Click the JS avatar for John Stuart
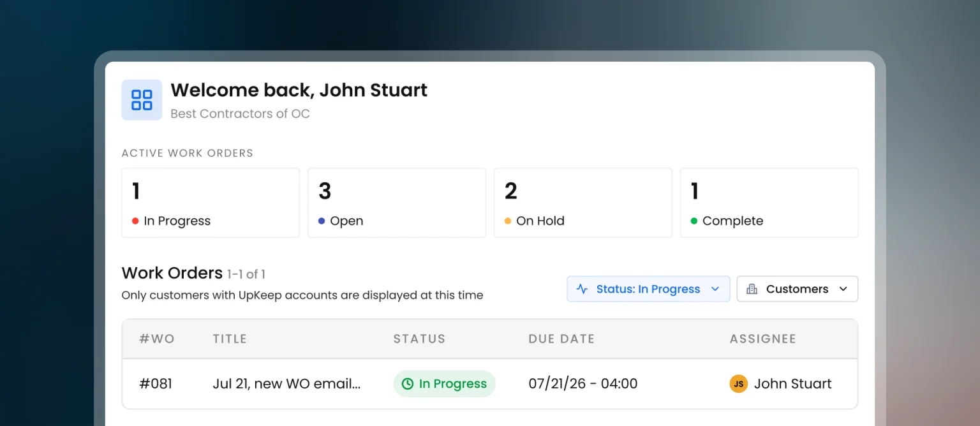 point(739,384)
